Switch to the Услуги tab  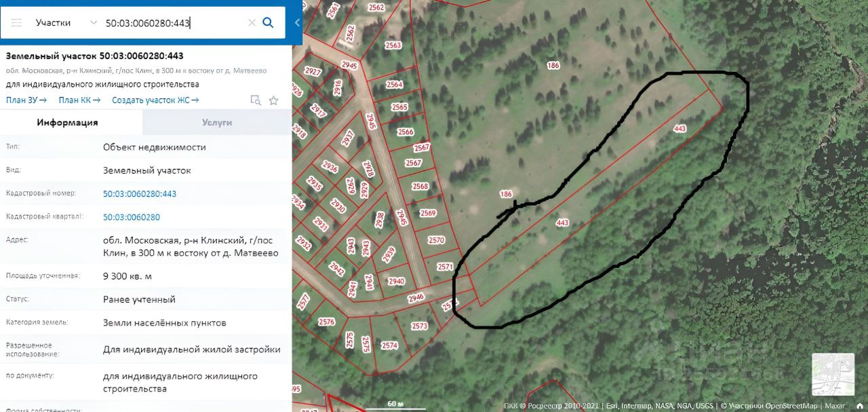coord(217,123)
